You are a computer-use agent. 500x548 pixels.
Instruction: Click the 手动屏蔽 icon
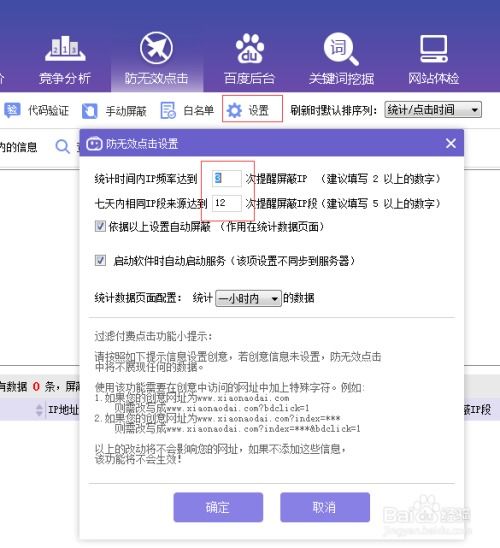click(90, 111)
